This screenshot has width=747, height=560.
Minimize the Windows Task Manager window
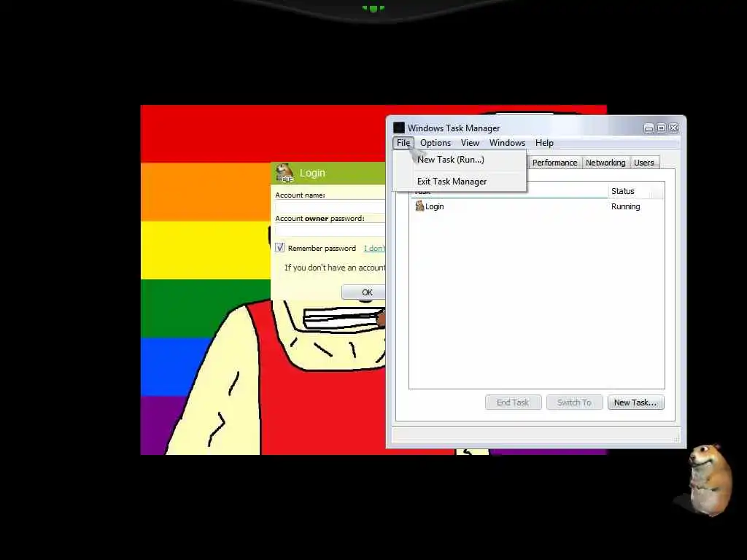click(649, 128)
